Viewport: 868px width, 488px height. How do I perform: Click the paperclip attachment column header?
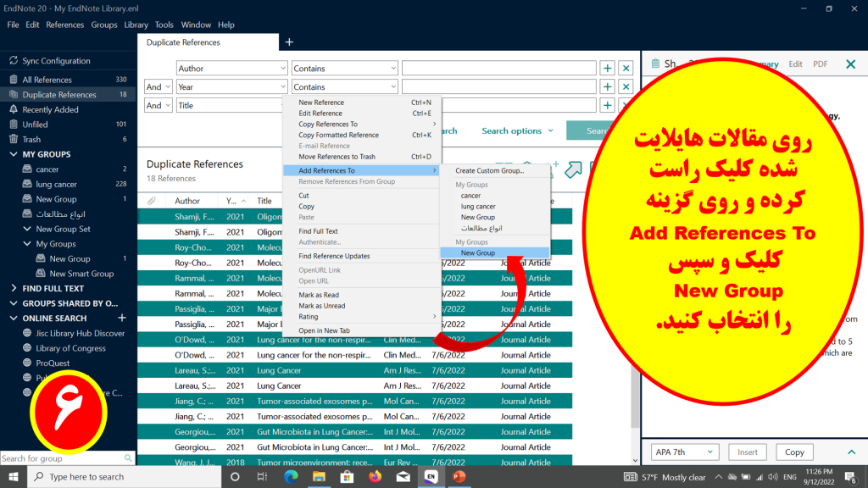point(151,201)
